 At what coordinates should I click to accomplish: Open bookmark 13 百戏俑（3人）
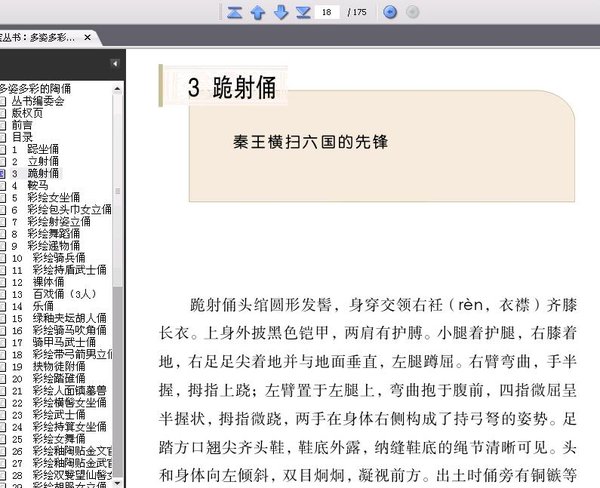coord(54,294)
